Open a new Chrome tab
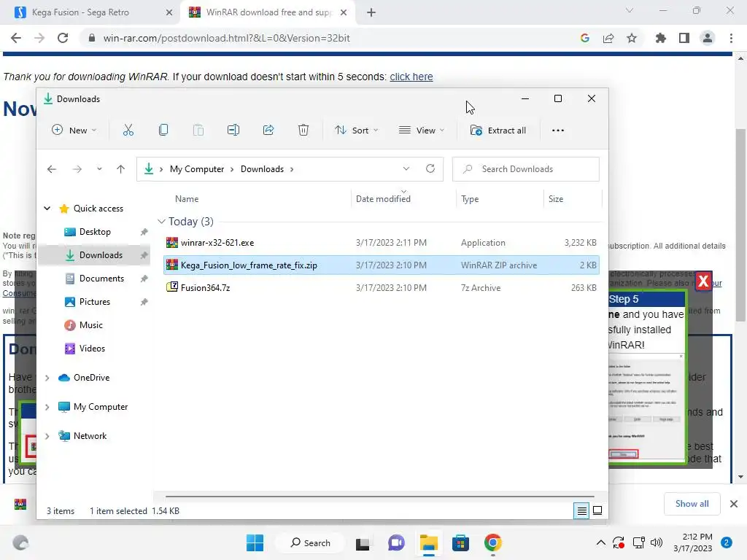 pyautogui.click(x=371, y=12)
